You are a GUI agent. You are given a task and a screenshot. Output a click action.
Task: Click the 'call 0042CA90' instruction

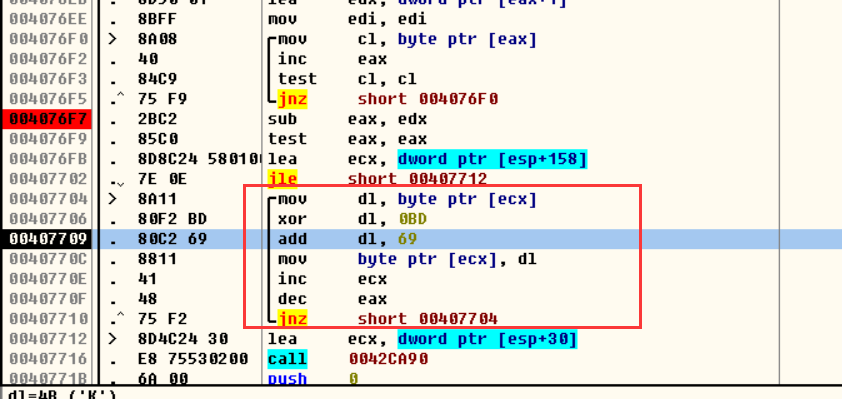(348, 358)
